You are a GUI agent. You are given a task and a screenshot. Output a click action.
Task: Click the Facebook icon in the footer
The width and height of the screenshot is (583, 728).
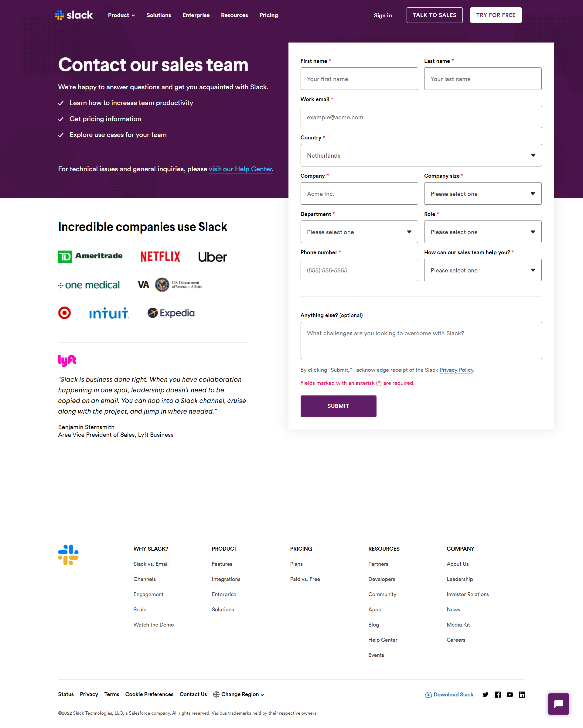[498, 695]
